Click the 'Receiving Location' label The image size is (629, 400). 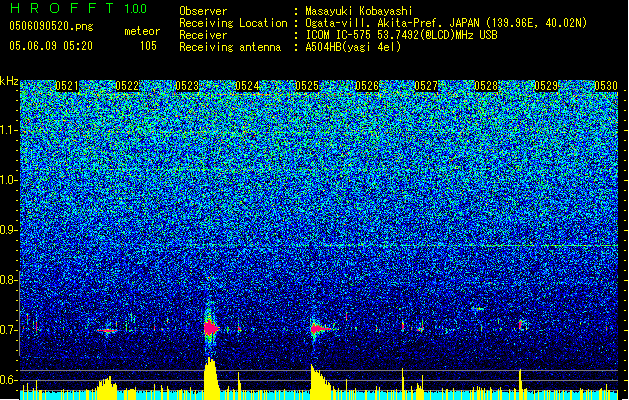pyautogui.click(x=233, y=23)
